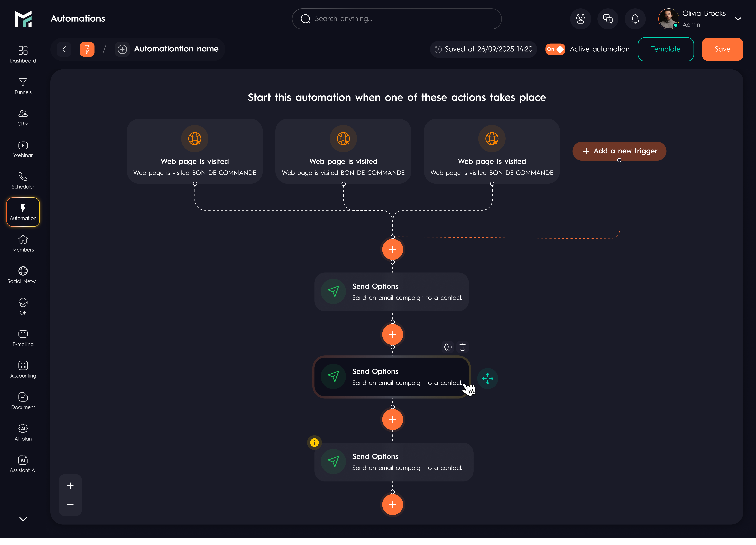Click the orange lightning breadcrumb icon
The height and width of the screenshot is (545, 756).
[87, 49]
